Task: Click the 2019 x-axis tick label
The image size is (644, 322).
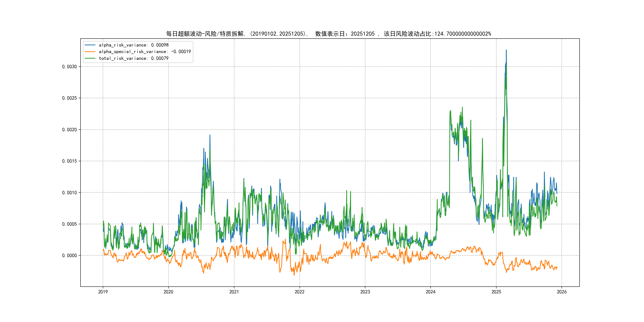Action: (103, 292)
